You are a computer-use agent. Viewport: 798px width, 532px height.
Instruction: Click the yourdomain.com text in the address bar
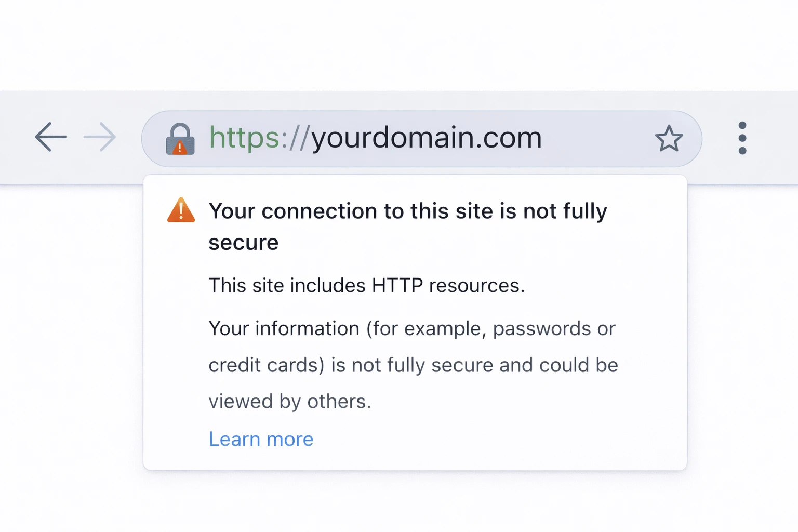(426, 138)
